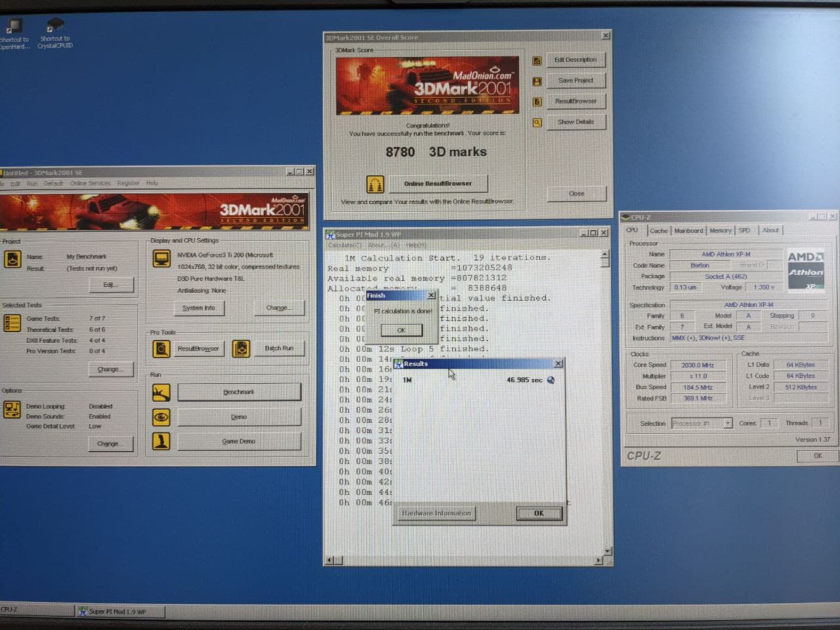Click the Pro Tools ResultBrowser icon

[161, 348]
